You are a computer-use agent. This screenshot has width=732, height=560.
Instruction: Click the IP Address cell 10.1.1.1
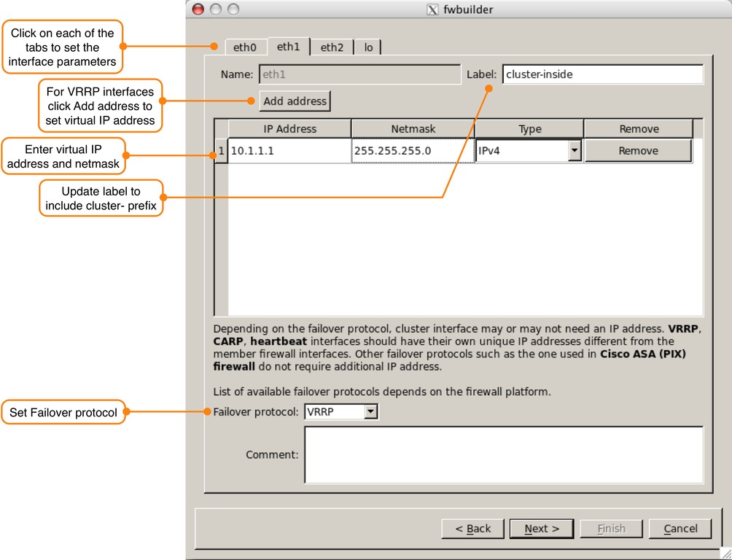click(x=289, y=151)
